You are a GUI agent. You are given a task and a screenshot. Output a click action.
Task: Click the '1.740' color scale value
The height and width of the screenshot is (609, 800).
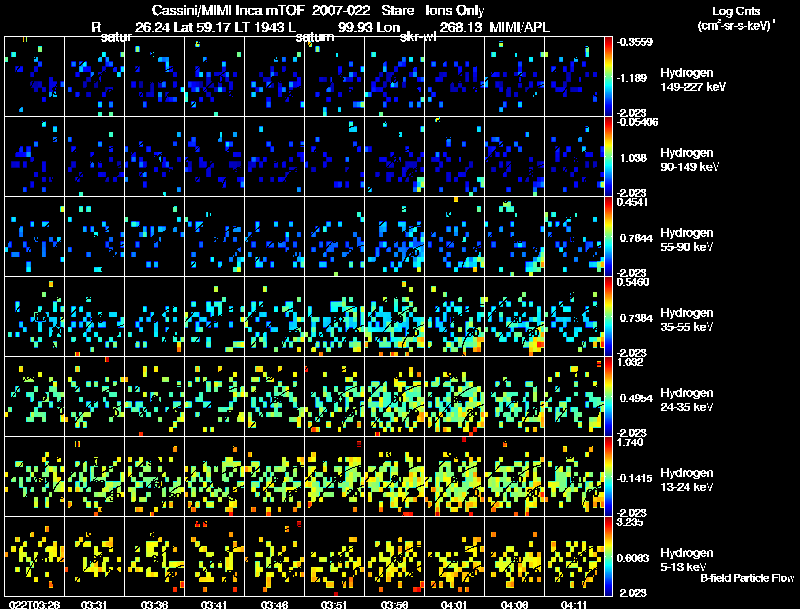pyautogui.click(x=630, y=442)
